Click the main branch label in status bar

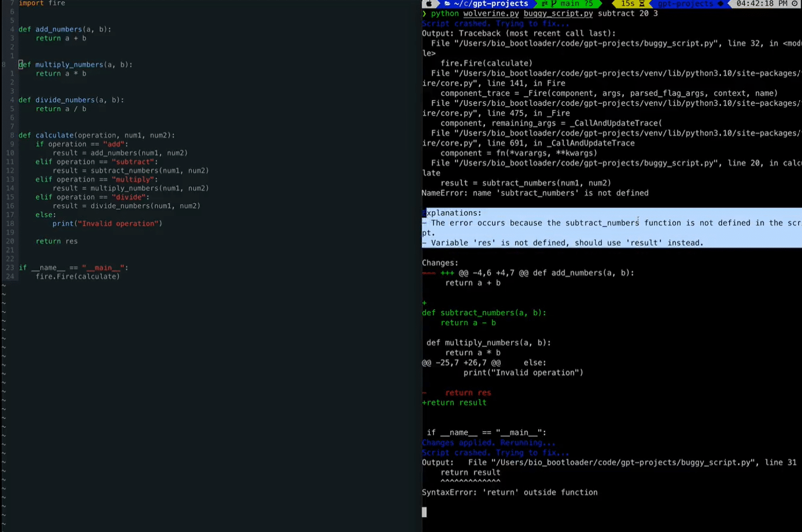570,4
